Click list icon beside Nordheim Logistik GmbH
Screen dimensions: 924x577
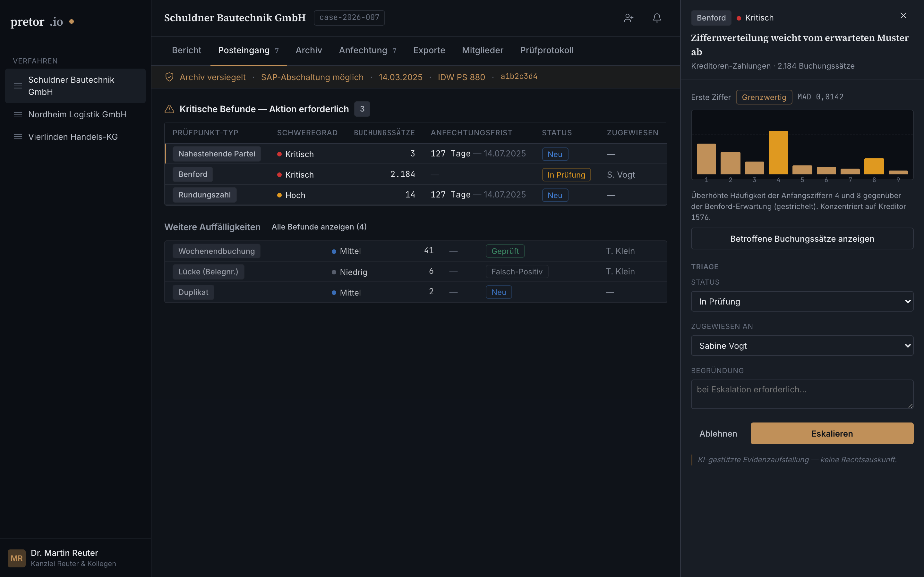(18, 114)
